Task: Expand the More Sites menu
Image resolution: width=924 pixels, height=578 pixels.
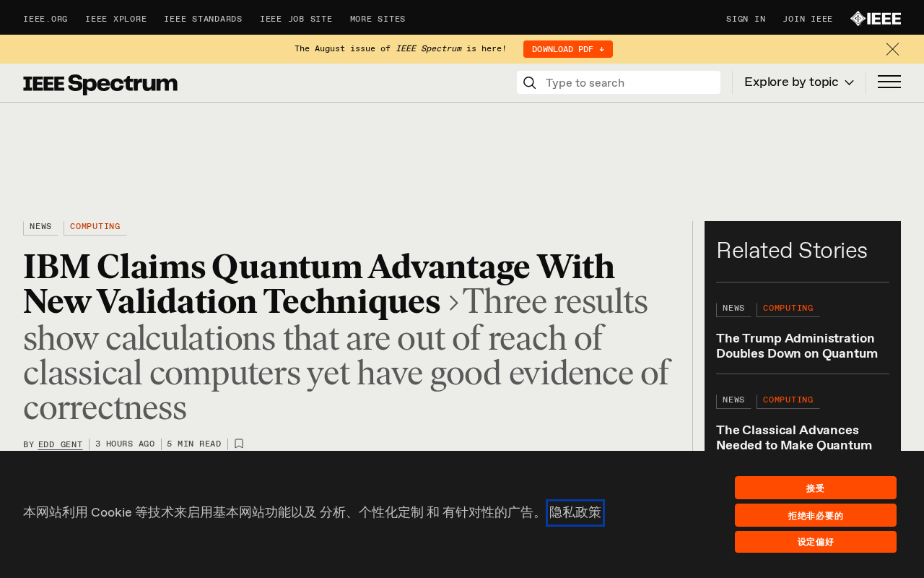Action: click(x=378, y=20)
